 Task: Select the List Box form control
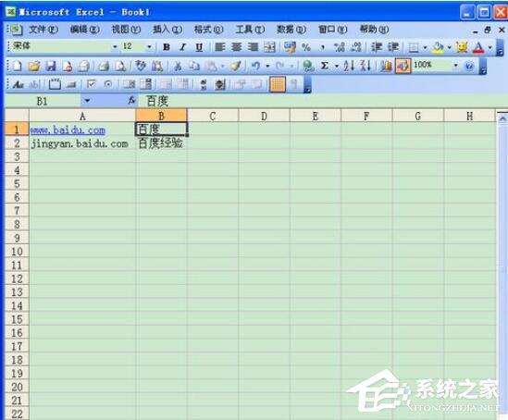pyautogui.click(x=129, y=85)
